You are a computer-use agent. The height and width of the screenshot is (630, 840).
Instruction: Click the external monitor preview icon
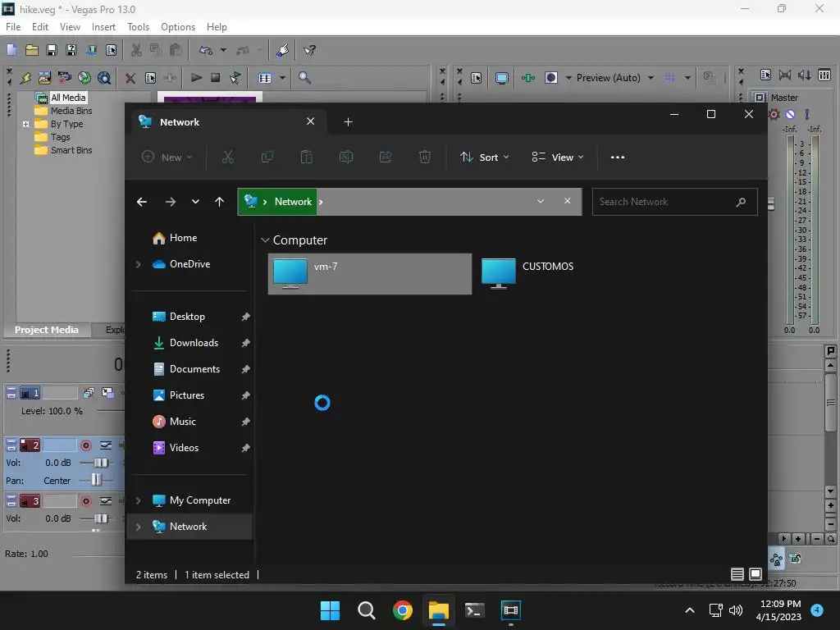(x=502, y=78)
